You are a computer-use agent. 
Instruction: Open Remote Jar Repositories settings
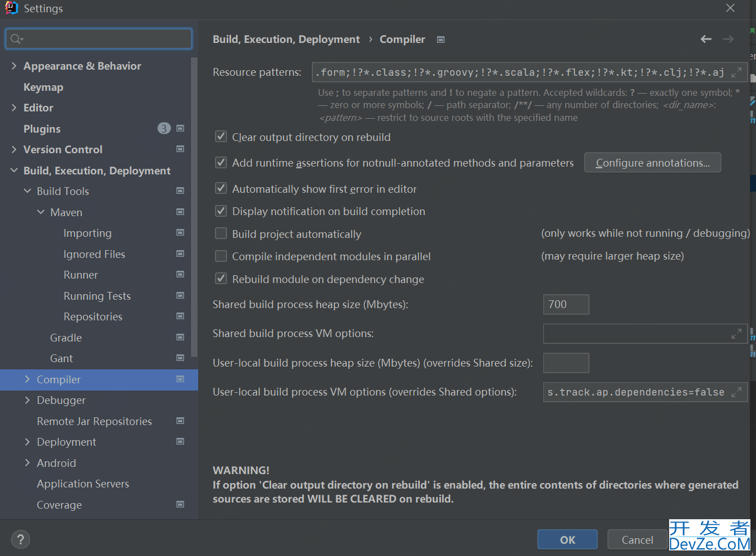[x=94, y=421]
